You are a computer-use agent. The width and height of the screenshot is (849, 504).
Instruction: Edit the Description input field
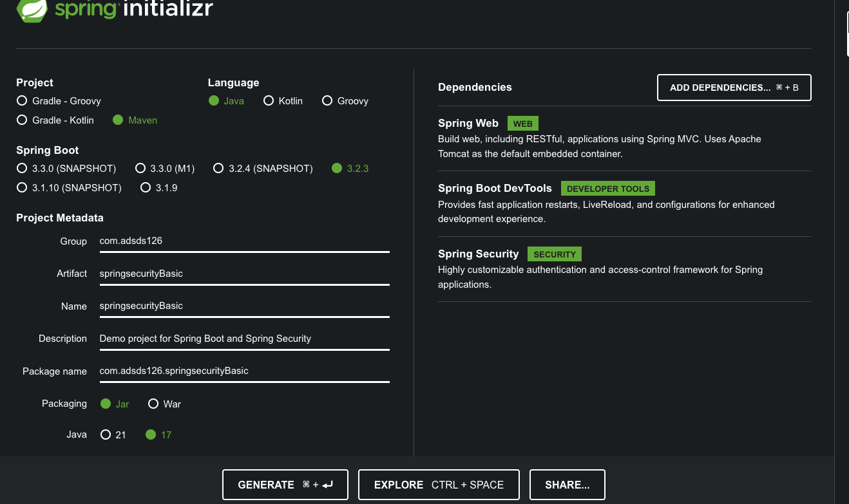[x=245, y=339]
